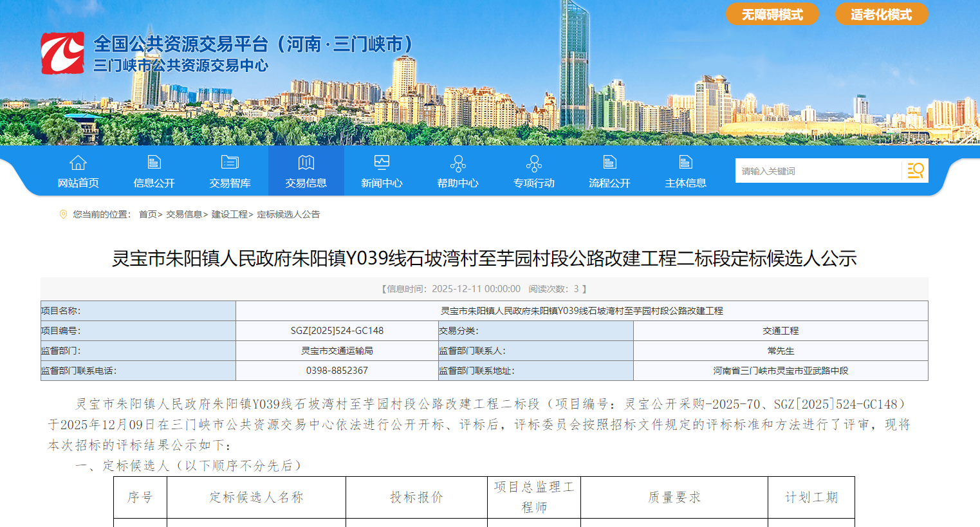Click the 定标候选人公告 breadcrumb link
This screenshot has height=527, width=980.
pyautogui.click(x=288, y=214)
